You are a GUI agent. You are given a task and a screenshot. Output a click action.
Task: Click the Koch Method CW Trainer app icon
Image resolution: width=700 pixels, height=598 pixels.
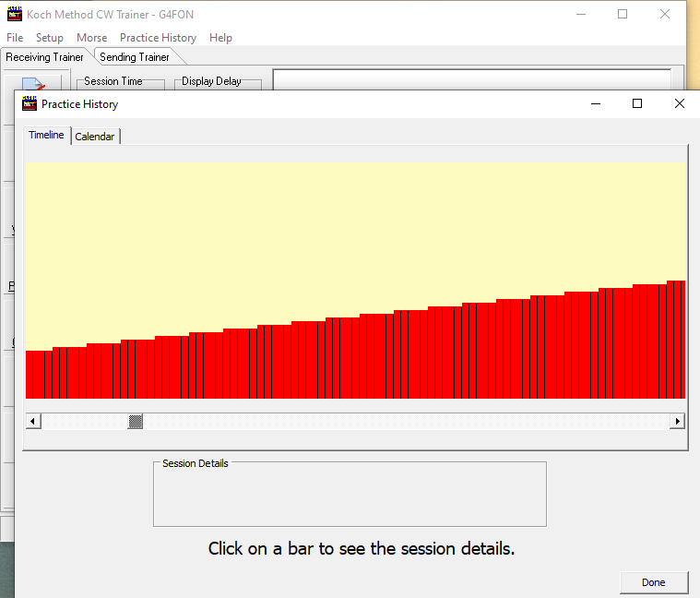pyautogui.click(x=15, y=14)
